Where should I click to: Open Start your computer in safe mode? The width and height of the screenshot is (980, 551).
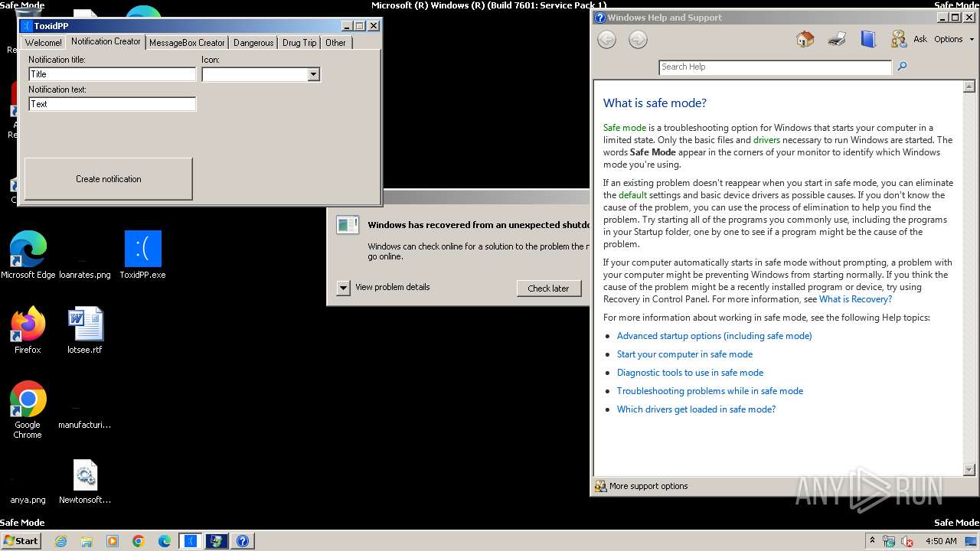click(684, 354)
